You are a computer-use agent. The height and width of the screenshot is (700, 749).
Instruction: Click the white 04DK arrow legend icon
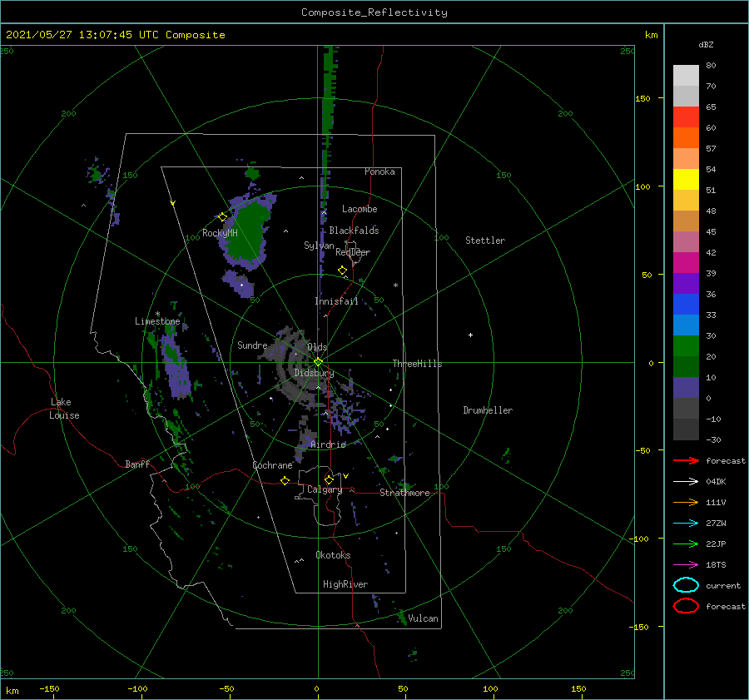tap(686, 481)
